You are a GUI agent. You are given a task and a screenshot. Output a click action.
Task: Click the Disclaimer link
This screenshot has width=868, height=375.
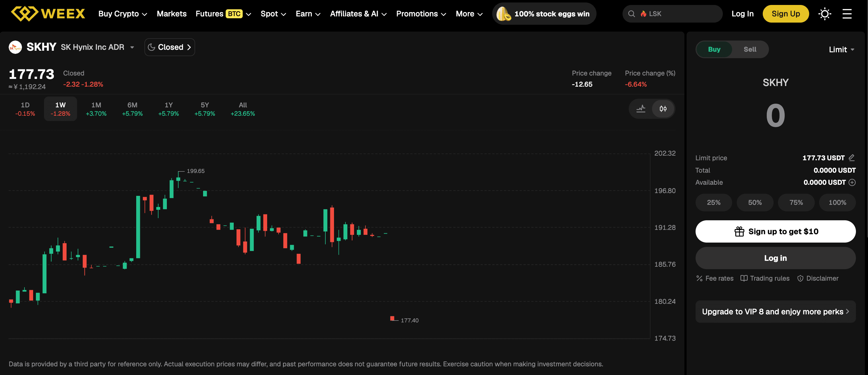click(818, 278)
